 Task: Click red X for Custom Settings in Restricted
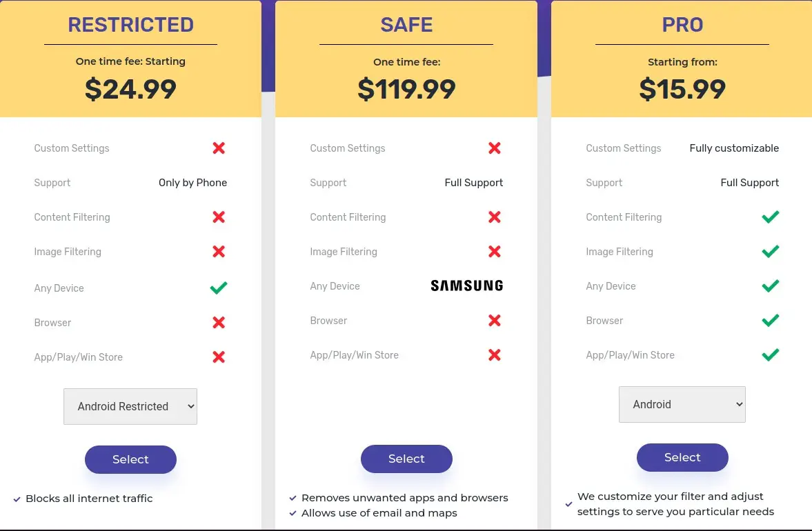tap(219, 148)
